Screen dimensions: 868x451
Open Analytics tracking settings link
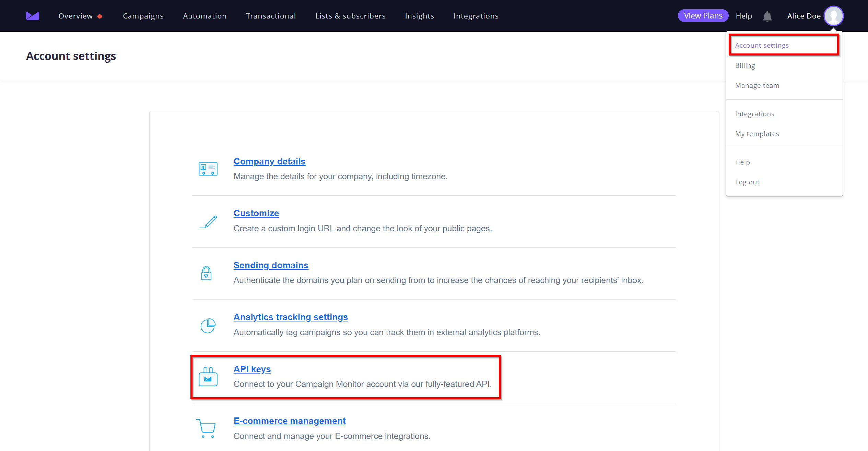pyautogui.click(x=291, y=317)
